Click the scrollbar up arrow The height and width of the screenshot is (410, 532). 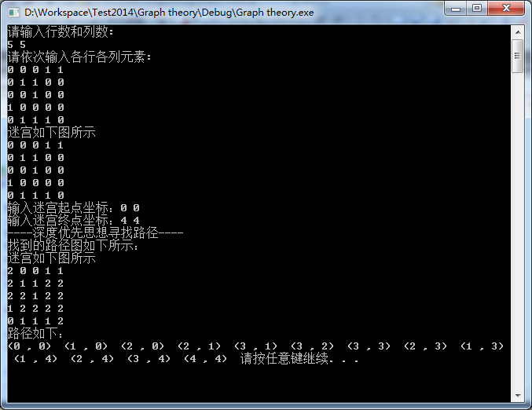click(x=518, y=32)
